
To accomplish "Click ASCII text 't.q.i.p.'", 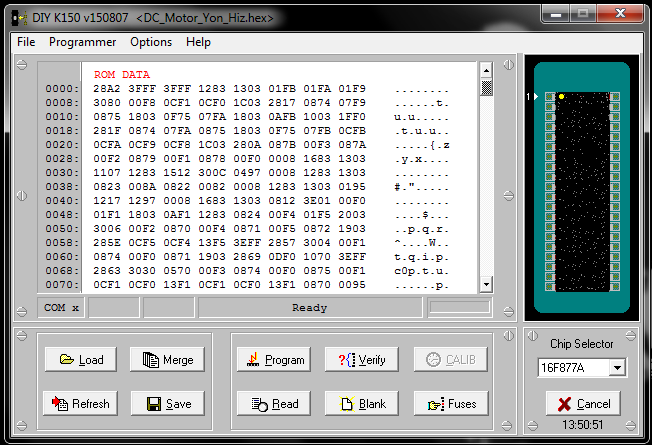I will [x=422, y=257].
